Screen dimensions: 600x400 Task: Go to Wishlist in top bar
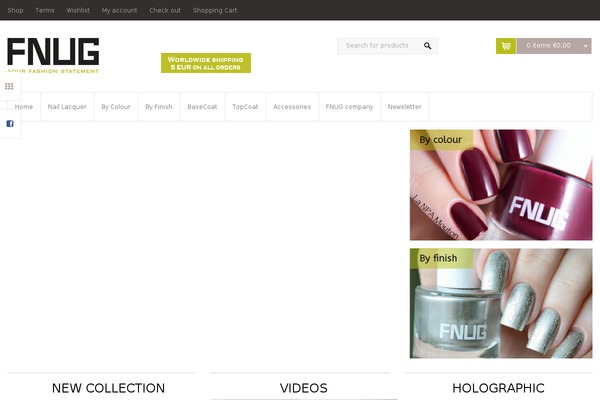click(x=78, y=10)
